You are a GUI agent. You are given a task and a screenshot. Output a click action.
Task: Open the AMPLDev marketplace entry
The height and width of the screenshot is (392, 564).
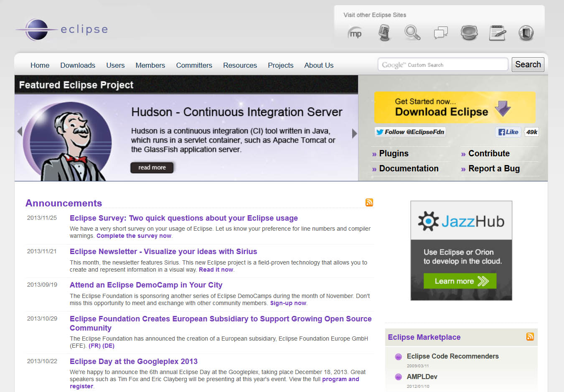pyautogui.click(x=422, y=377)
